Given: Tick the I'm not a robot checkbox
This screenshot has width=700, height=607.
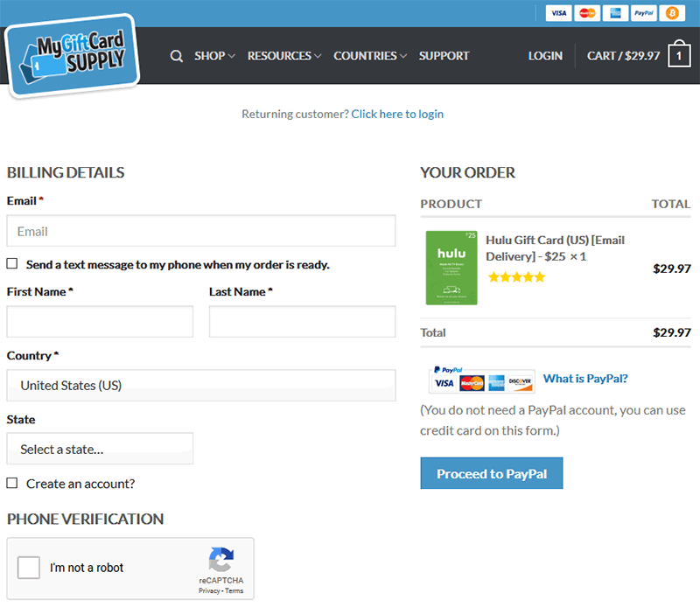Looking at the screenshot, I should tap(29, 568).
